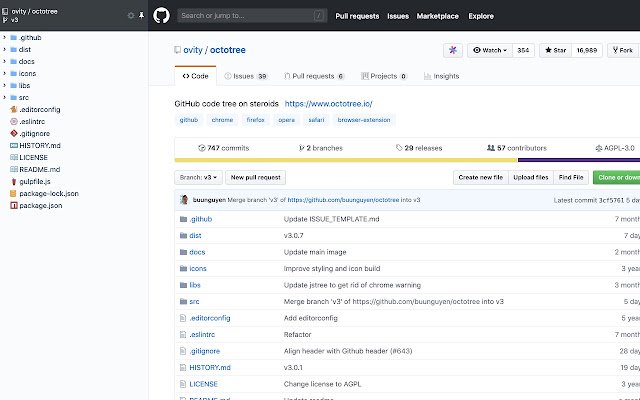Switch to the Code tab

point(195,76)
